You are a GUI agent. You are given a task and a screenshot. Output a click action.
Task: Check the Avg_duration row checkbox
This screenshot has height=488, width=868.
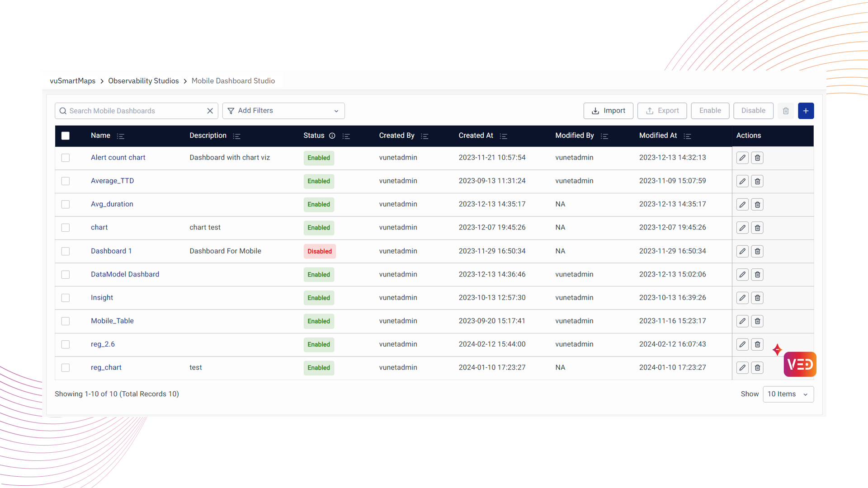pyautogui.click(x=66, y=204)
